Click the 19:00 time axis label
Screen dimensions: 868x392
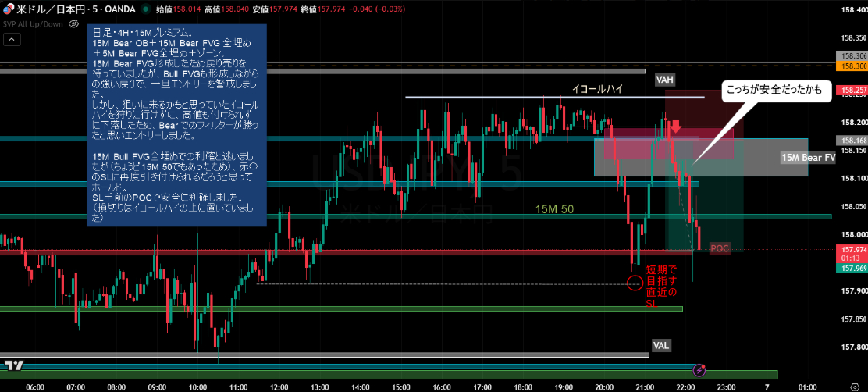coord(564,387)
